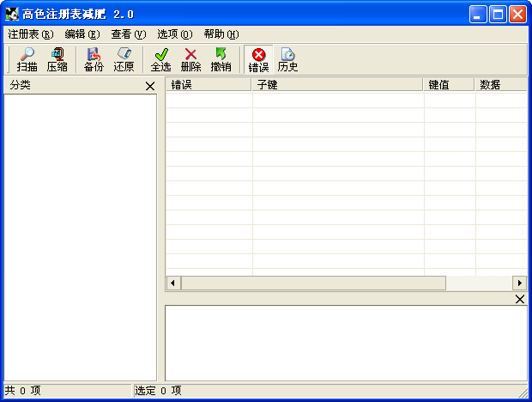This screenshot has width=532, height=402.
Task: Toggle the 历史 (History) view button
Action: pyautogui.click(x=287, y=59)
